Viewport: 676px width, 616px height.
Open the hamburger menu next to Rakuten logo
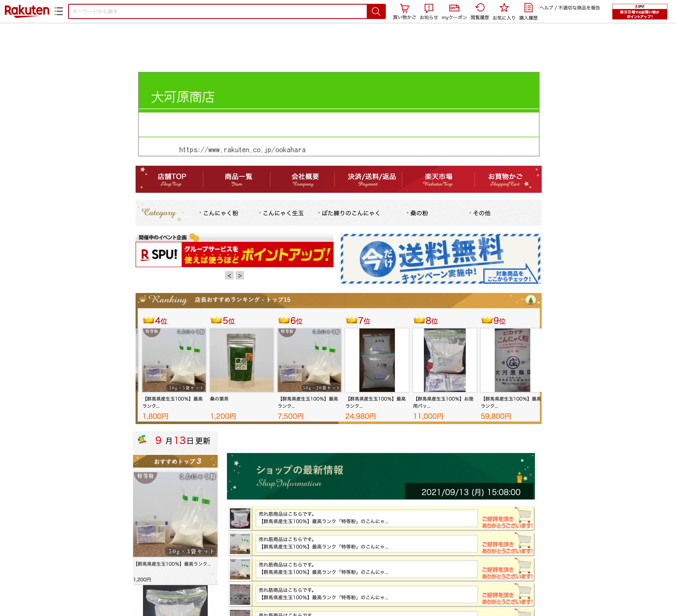click(59, 11)
